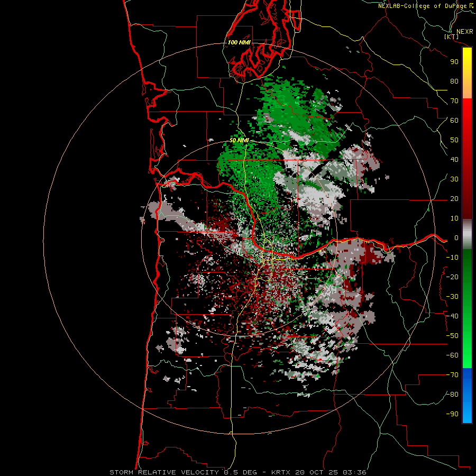Click the 80 value on the velocity scale
Screen dimensions: 476x476
(x=454, y=81)
